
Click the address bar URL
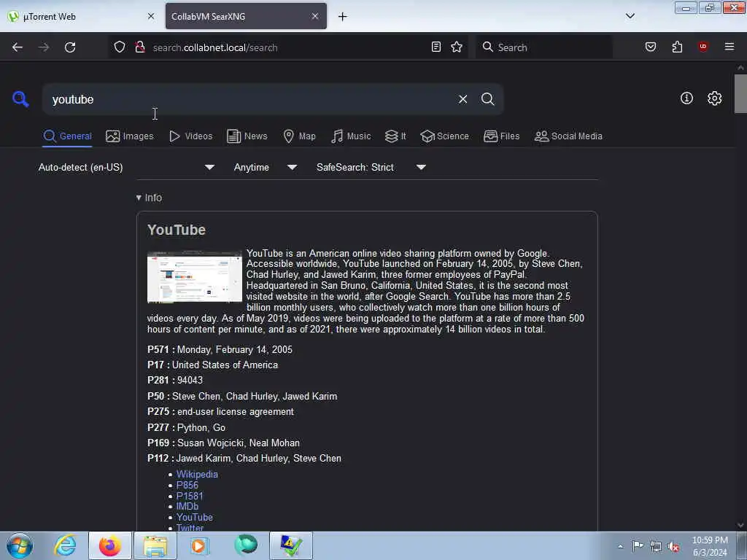click(215, 47)
